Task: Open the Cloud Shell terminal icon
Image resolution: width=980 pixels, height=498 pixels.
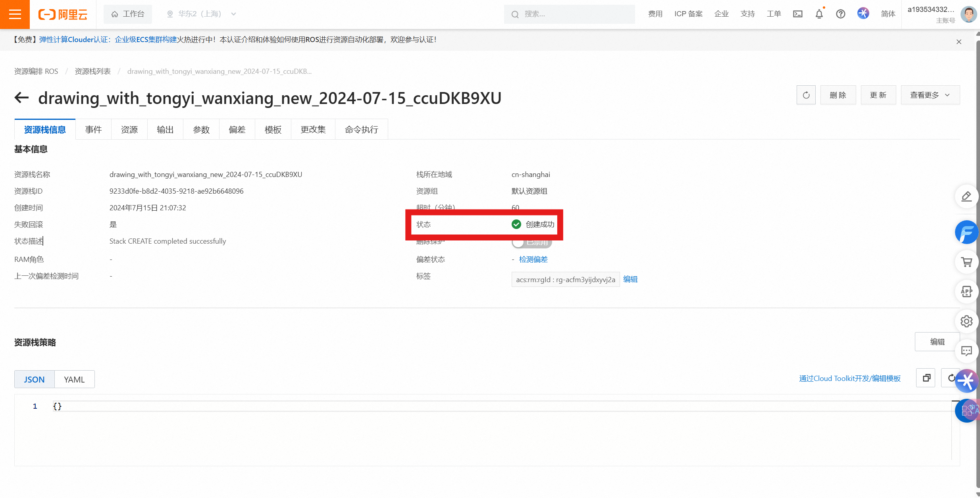Action: pos(797,14)
